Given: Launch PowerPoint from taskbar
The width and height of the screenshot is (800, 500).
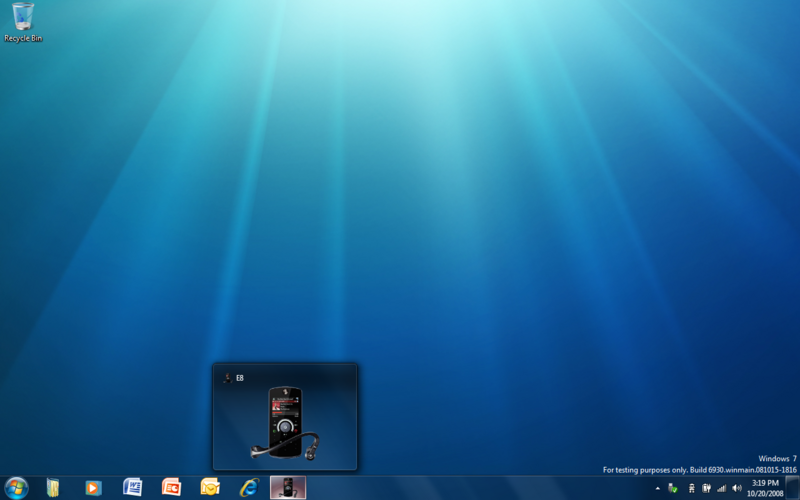Looking at the screenshot, I should tap(171, 487).
